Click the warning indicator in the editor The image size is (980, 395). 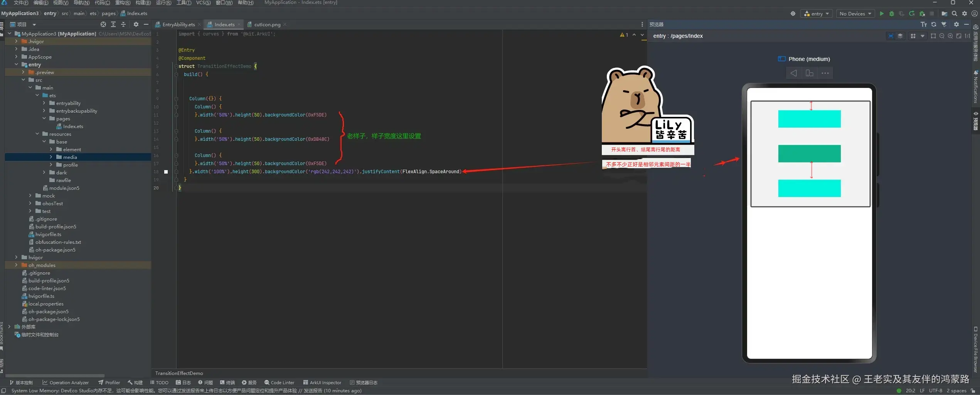click(x=624, y=35)
